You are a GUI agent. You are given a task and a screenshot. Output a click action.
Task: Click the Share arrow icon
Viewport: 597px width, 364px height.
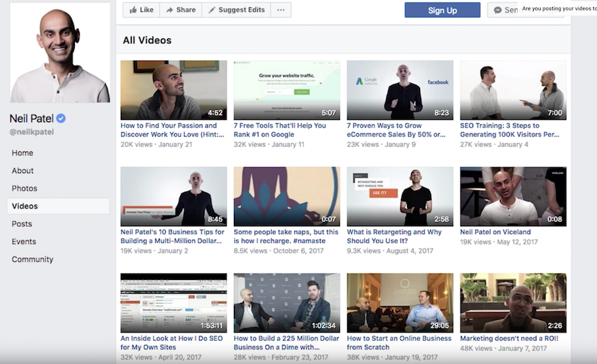point(170,10)
